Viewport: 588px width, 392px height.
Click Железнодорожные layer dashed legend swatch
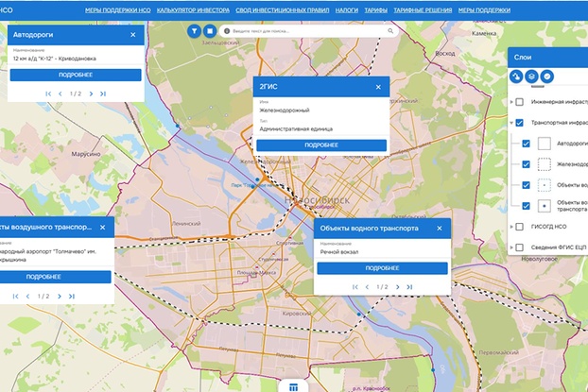545,164
